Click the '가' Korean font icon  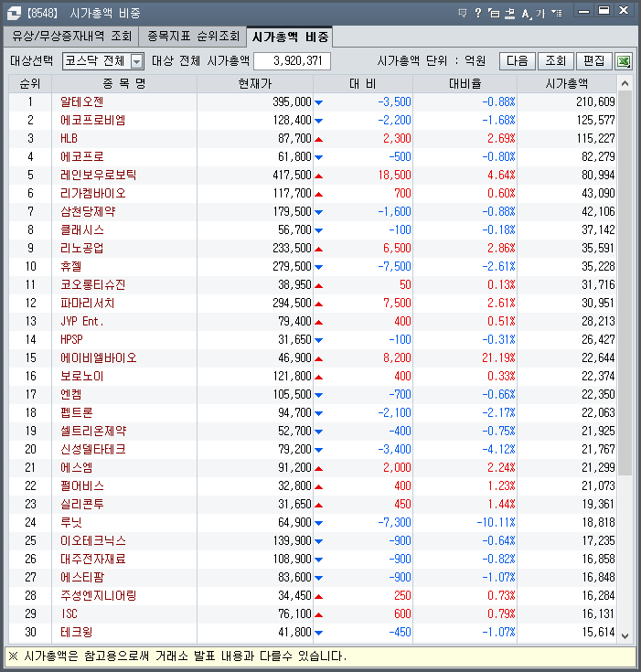[540, 14]
